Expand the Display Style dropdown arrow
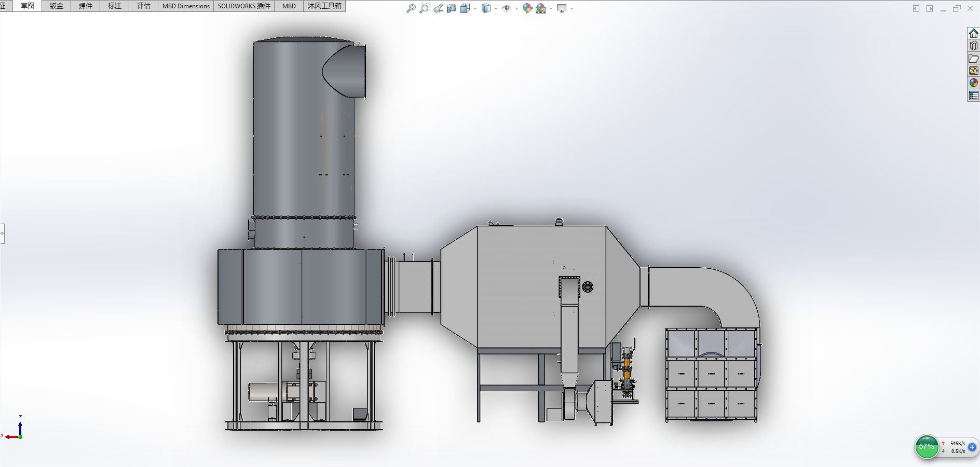This screenshot has width=980, height=467. 496,8
